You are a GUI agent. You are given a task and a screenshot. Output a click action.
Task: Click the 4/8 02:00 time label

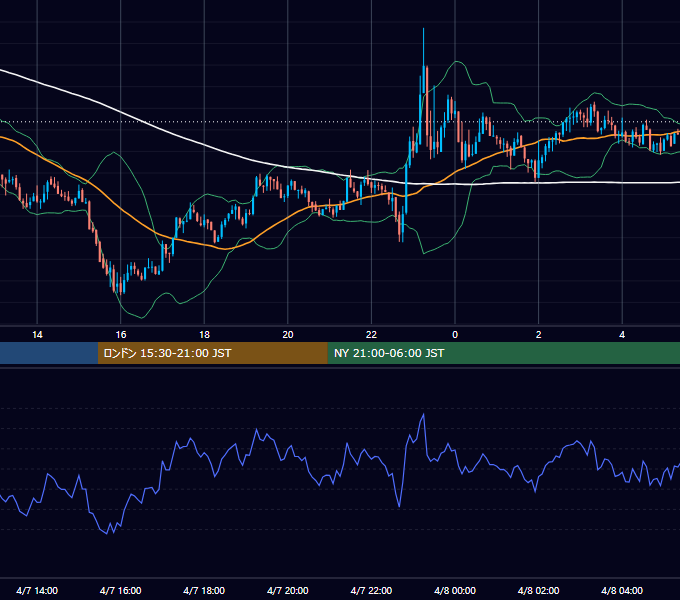click(x=538, y=590)
